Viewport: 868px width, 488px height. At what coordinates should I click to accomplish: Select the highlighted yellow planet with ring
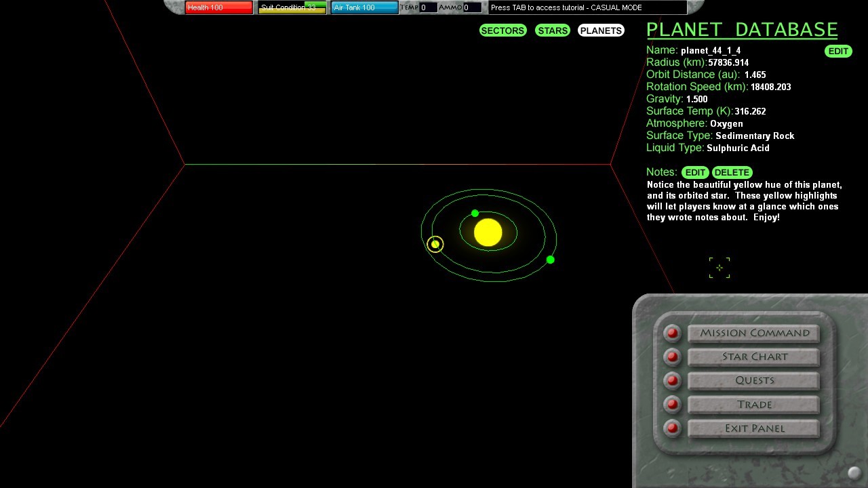pyautogui.click(x=435, y=244)
